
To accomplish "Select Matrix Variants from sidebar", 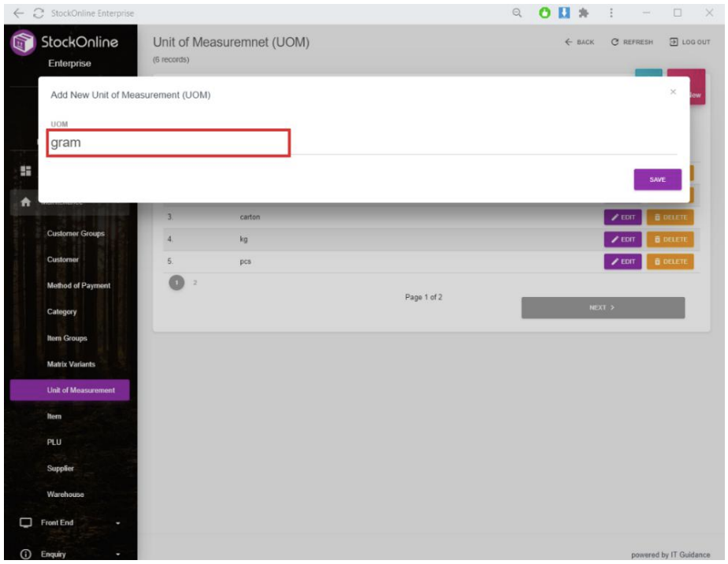I will point(71,364).
